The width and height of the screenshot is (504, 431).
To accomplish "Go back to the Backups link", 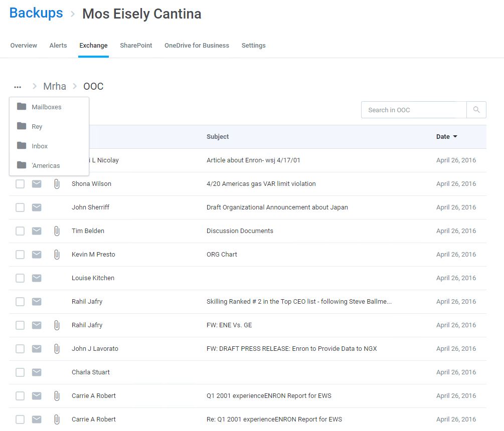I will tap(36, 13).
